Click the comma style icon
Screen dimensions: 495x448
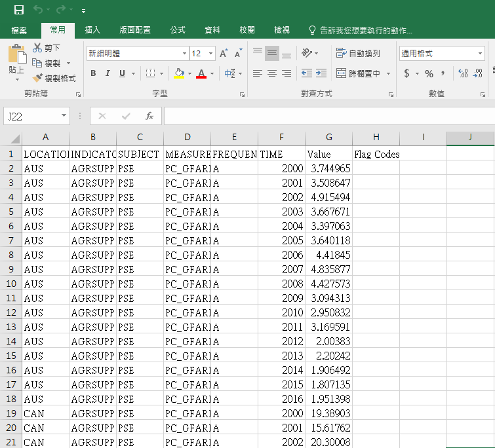point(443,73)
